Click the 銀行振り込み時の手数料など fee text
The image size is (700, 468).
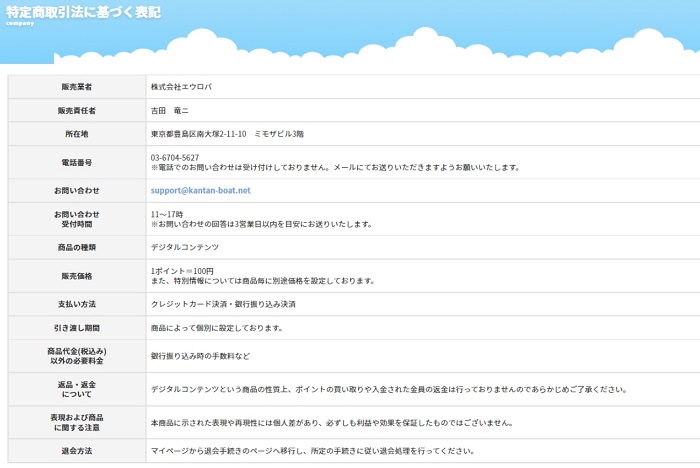pos(201,356)
